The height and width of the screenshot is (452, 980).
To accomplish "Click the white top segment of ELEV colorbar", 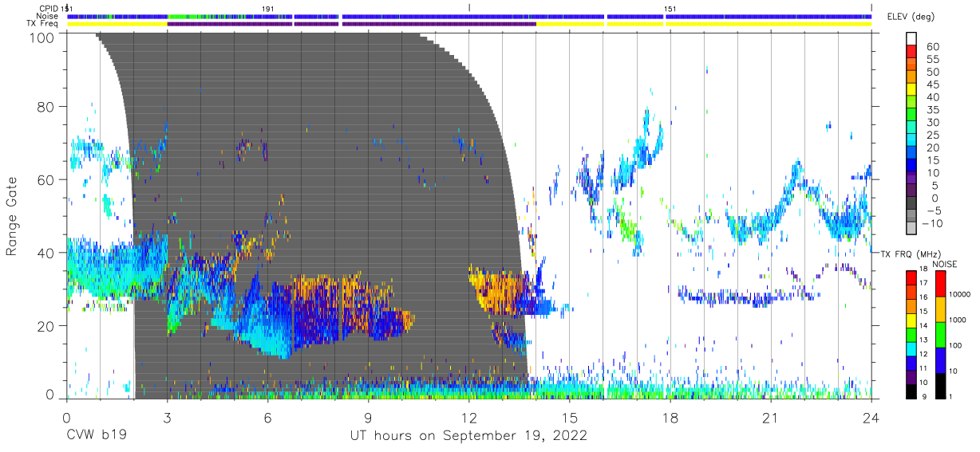I will [x=911, y=39].
